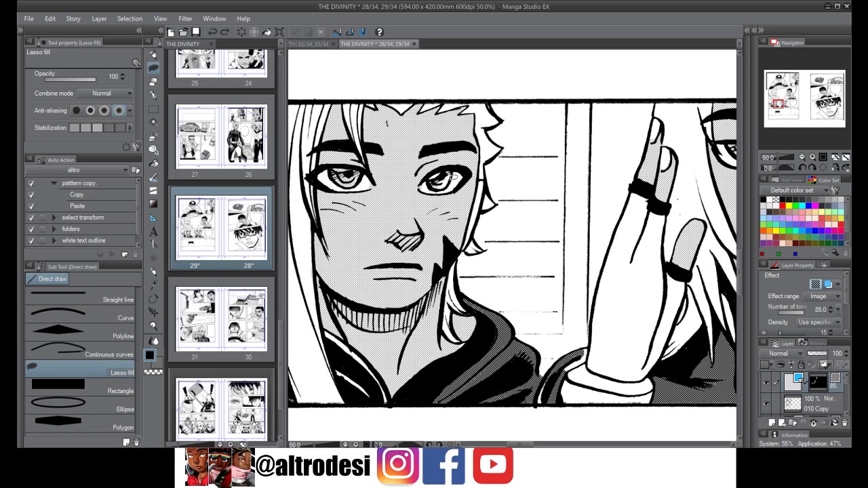Select the 'Polygon' sub tool
Screen dimensions: 868x488
[x=80, y=424]
